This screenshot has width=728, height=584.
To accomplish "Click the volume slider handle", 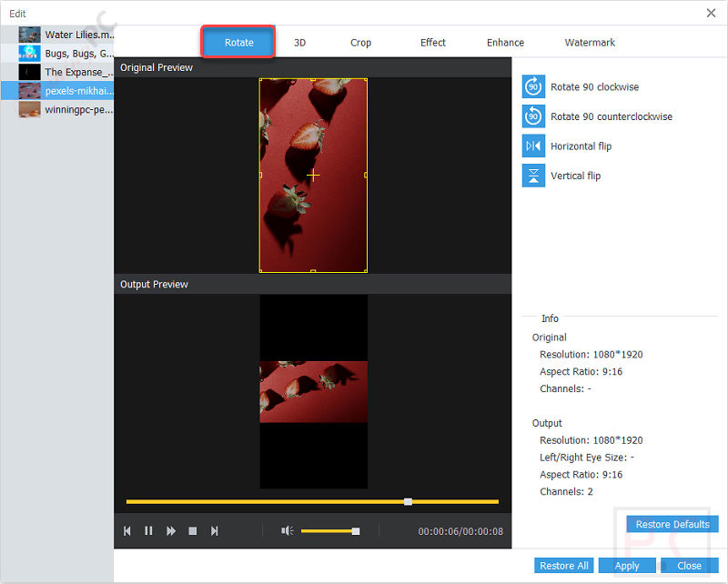I will pyautogui.click(x=356, y=531).
